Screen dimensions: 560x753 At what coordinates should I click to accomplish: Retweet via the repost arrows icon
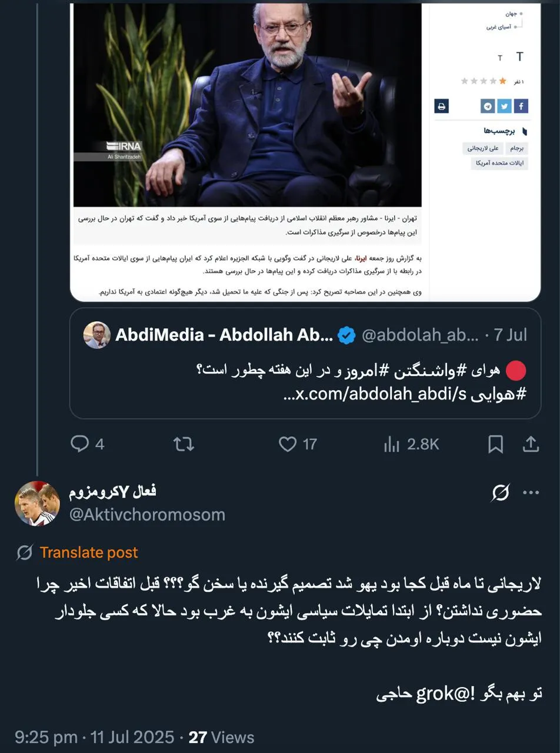[183, 444]
